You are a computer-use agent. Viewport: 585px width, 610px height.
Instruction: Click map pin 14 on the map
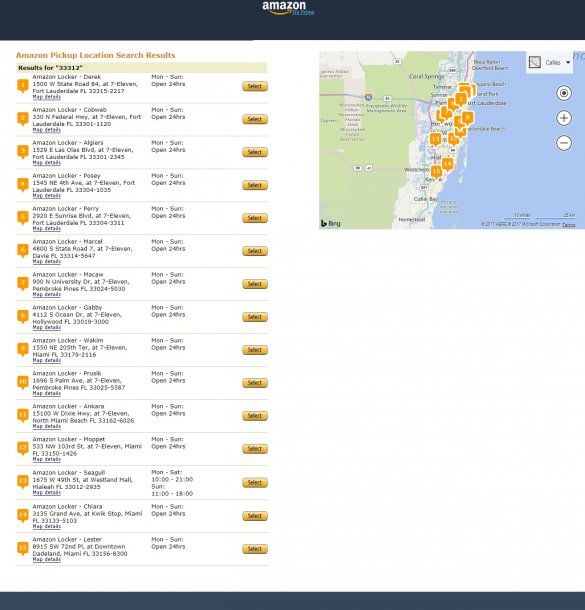click(x=447, y=165)
